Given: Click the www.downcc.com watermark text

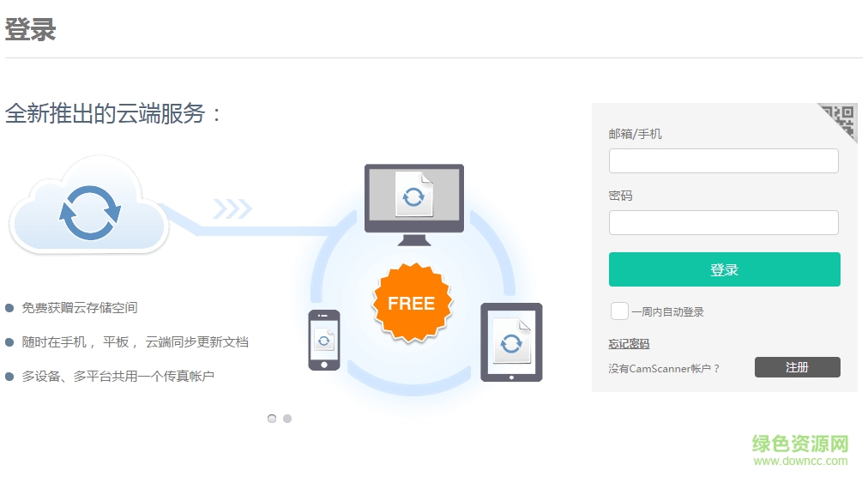Looking at the screenshot, I should point(800,461).
